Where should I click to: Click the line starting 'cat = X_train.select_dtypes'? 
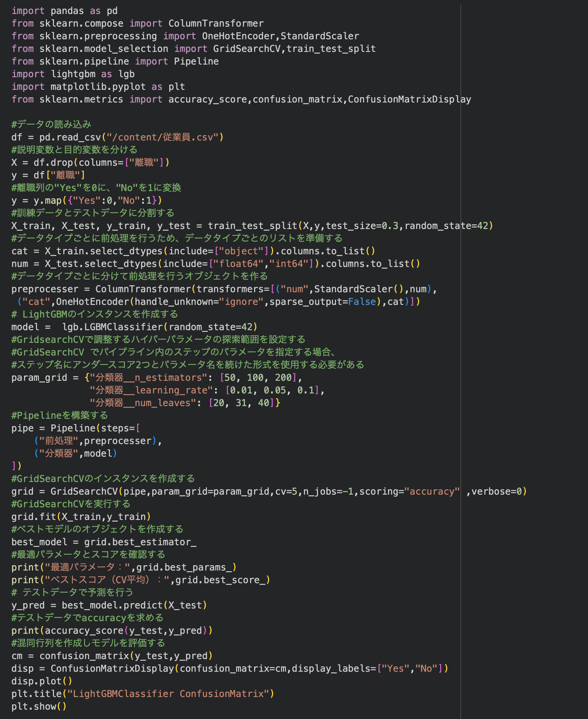click(193, 251)
